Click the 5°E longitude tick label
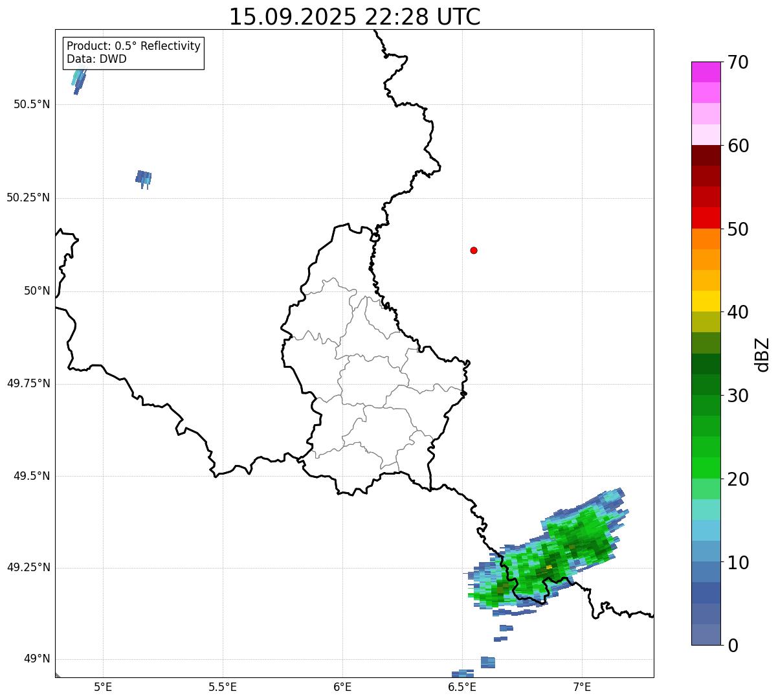This screenshot has width=778, height=700. pyautogui.click(x=103, y=687)
